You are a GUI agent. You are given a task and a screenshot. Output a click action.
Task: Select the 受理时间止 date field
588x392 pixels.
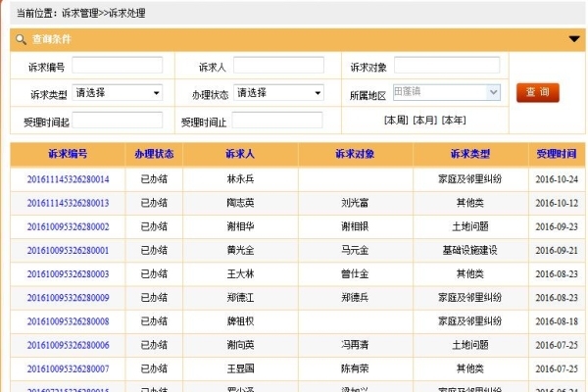coord(278,121)
